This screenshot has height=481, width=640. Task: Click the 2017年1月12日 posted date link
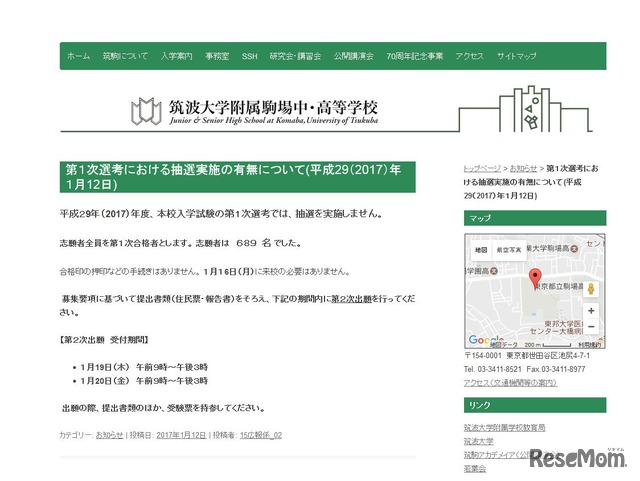point(181,435)
